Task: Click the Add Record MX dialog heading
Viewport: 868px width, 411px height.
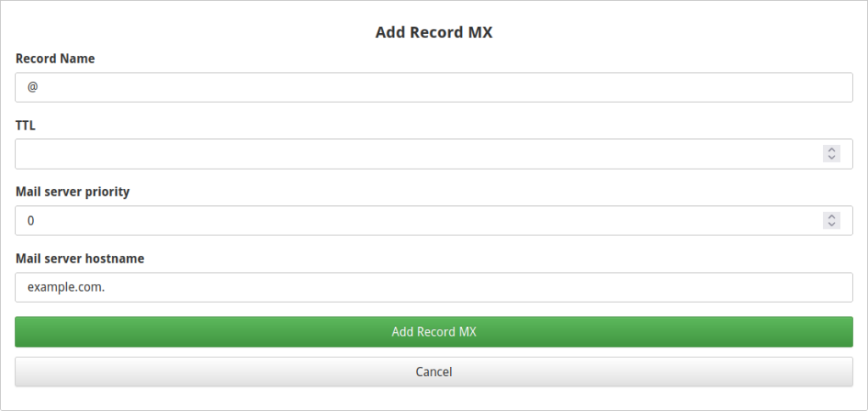Action: click(433, 33)
